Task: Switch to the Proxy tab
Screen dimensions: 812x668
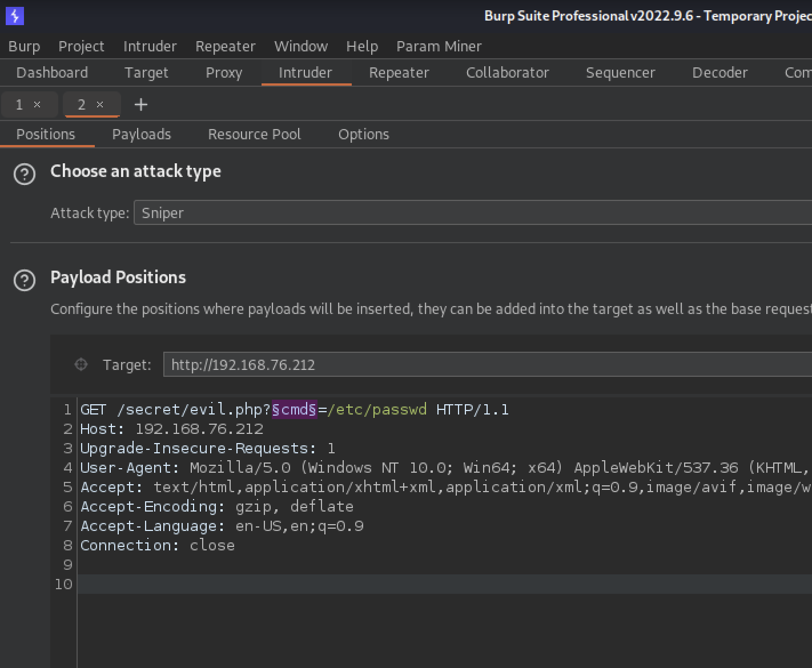Action: click(x=224, y=73)
